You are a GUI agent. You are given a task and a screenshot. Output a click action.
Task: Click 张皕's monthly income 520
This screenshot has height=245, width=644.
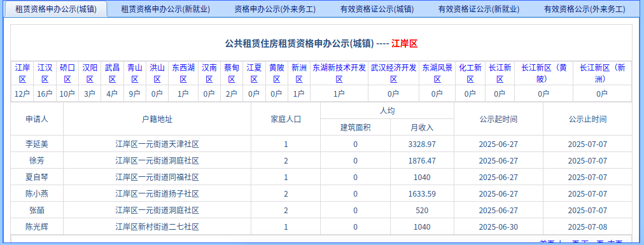click(x=422, y=211)
